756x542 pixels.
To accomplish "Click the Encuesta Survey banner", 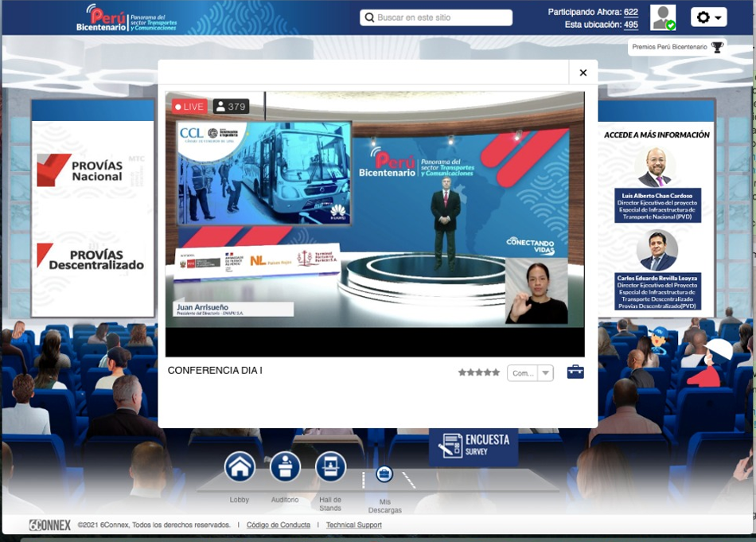I will [473, 446].
